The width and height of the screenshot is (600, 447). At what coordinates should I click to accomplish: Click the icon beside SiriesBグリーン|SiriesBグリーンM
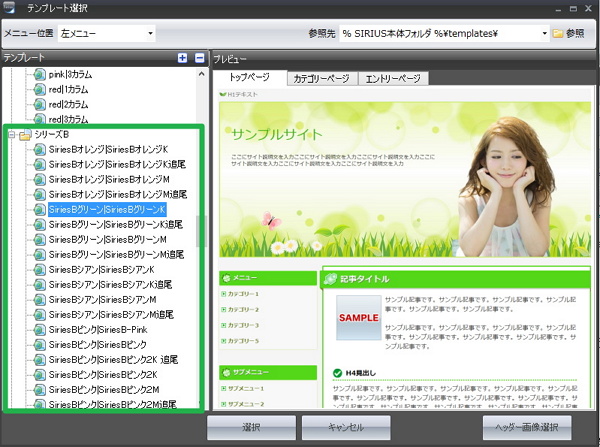point(40,240)
